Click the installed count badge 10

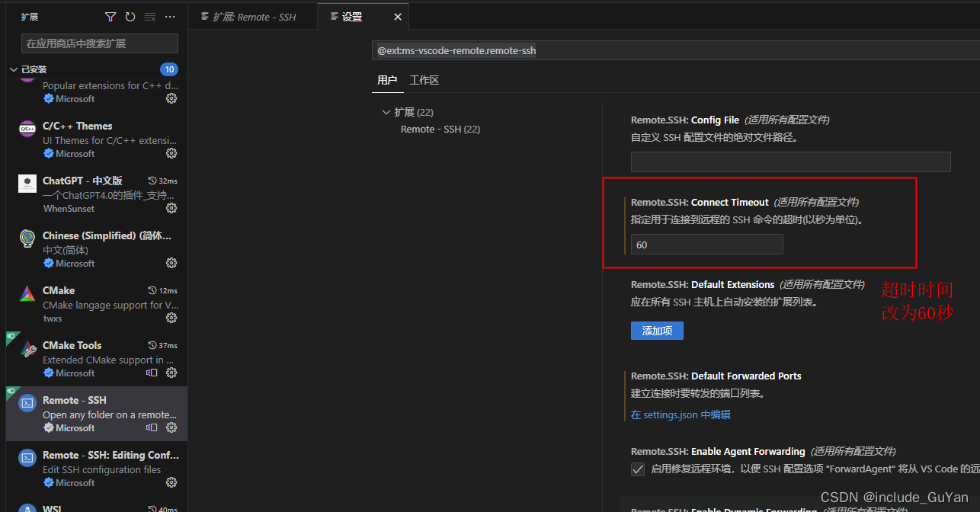point(169,69)
